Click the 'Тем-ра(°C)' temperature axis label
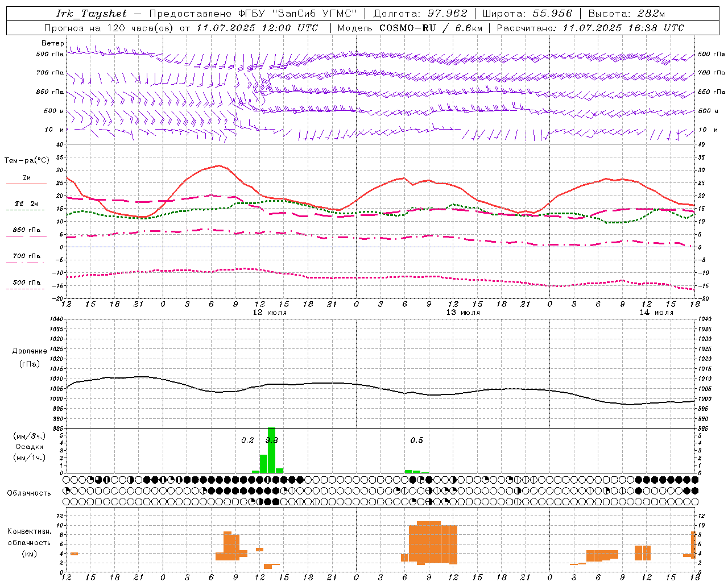The height and width of the screenshot is (582, 728). point(27,161)
